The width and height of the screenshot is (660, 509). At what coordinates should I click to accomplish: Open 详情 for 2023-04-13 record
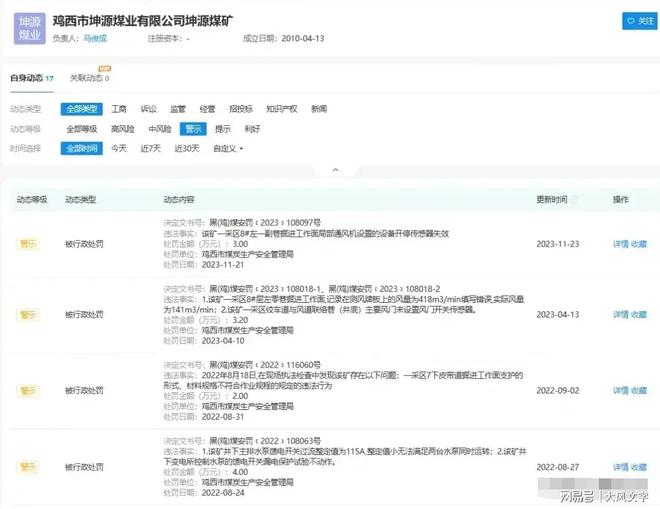[621, 314]
